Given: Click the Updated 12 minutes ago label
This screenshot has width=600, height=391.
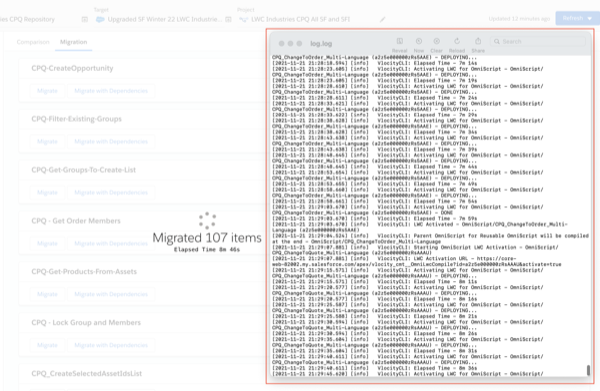Looking at the screenshot, I should pos(519,19).
